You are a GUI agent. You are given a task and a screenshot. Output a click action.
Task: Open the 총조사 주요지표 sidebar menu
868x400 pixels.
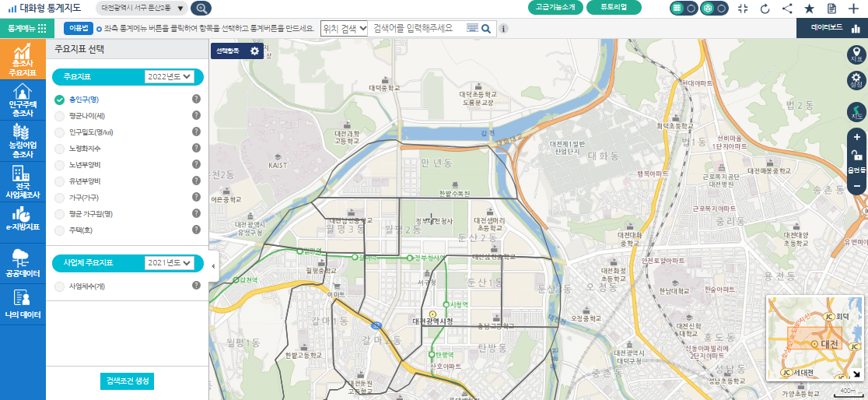click(x=23, y=61)
